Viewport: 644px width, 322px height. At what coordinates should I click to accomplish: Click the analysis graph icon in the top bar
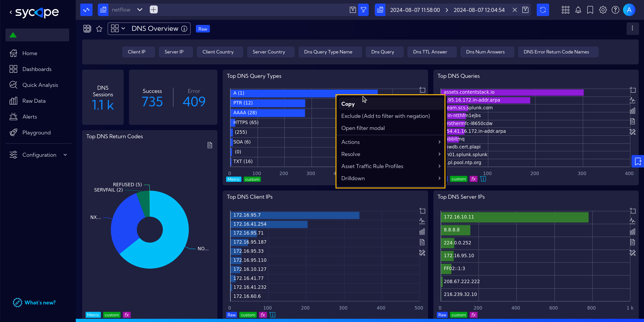point(87,10)
